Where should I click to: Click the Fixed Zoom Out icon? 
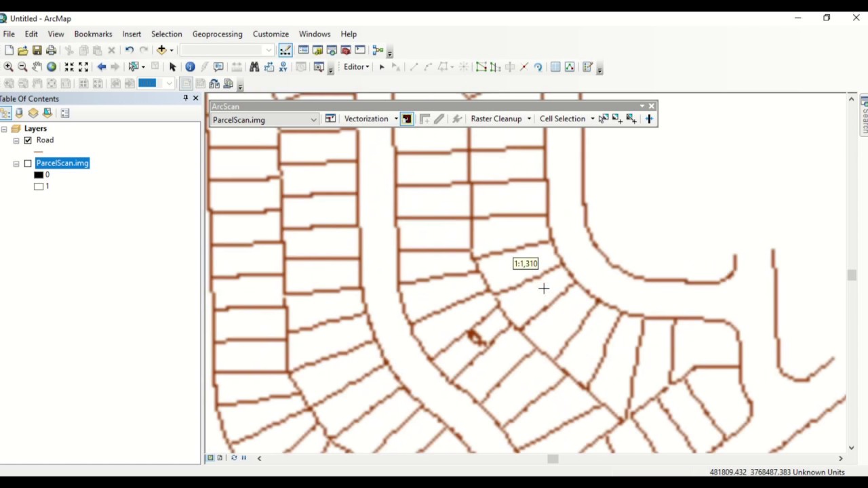coord(83,66)
